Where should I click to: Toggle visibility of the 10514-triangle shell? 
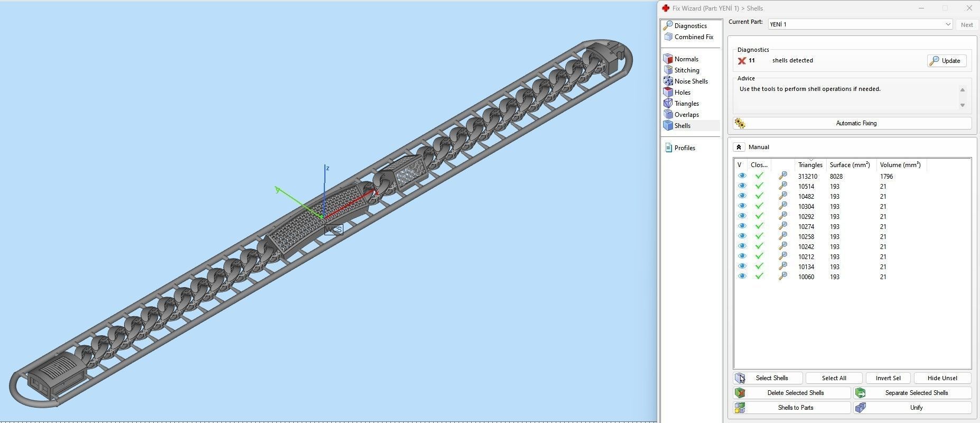coord(742,186)
